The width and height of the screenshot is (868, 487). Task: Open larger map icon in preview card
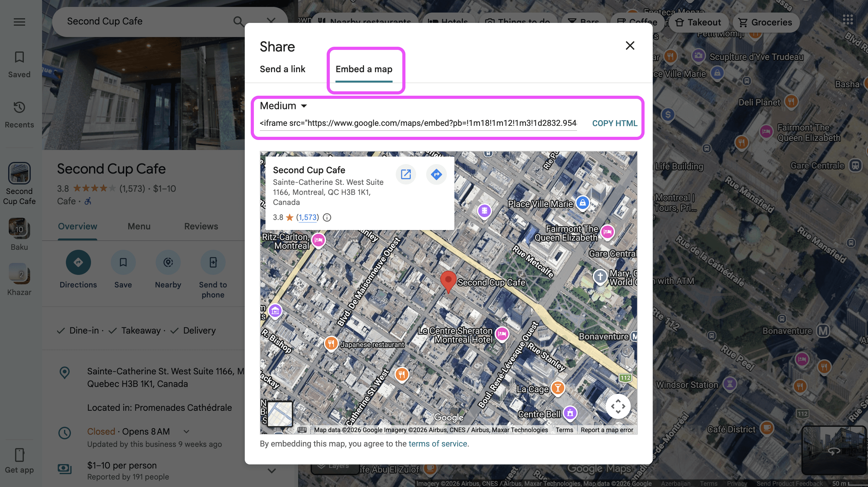click(x=406, y=174)
